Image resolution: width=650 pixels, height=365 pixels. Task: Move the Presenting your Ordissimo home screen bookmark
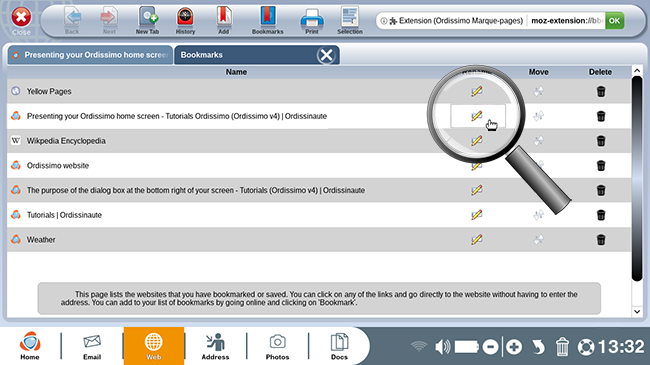(x=538, y=116)
